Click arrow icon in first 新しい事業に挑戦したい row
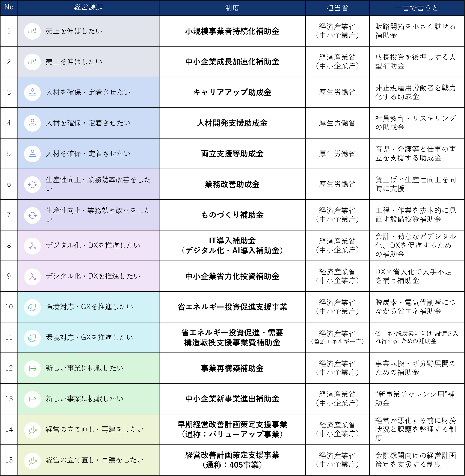 click(32, 369)
